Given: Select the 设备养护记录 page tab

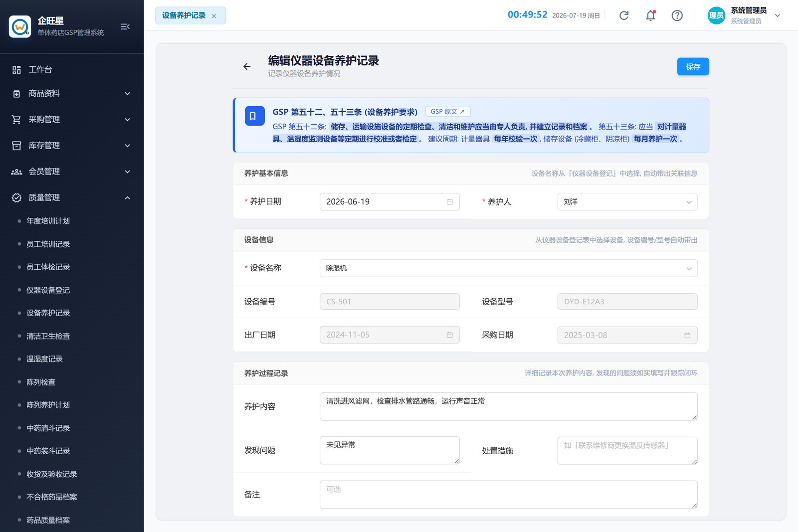Looking at the screenshot, I should pos(190,15).
